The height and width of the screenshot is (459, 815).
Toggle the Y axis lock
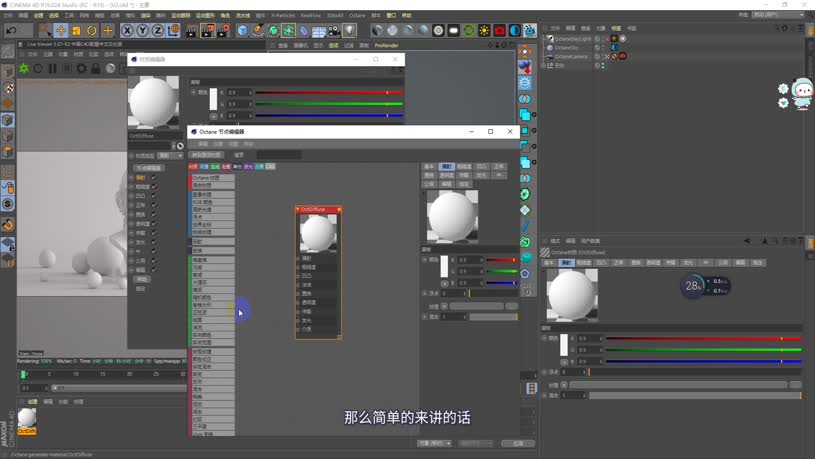point(142,31)
